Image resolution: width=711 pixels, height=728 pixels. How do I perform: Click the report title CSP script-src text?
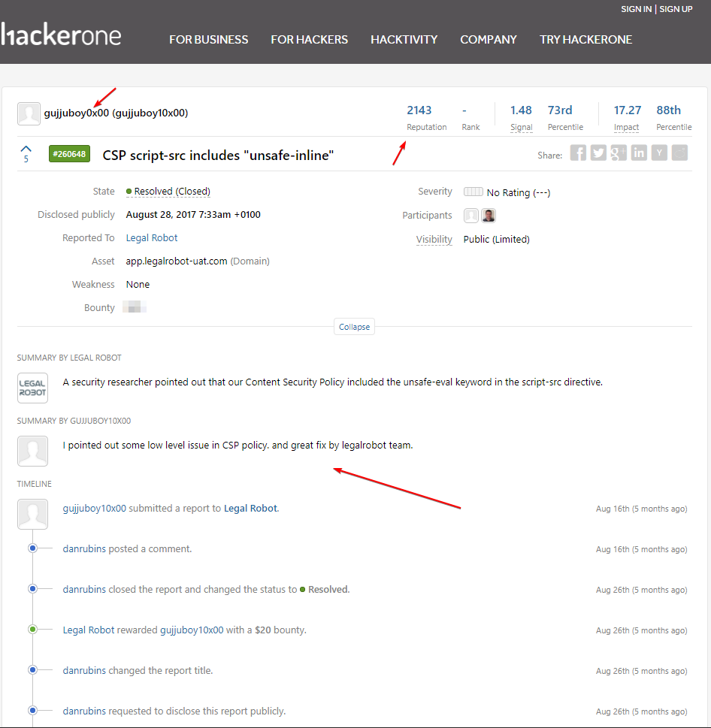(218, 155)
